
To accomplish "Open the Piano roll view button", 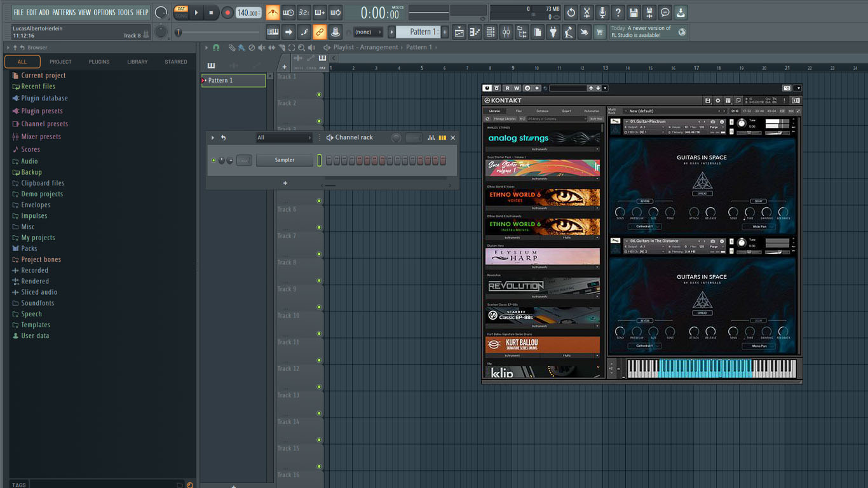I will (x=475, y=32).
